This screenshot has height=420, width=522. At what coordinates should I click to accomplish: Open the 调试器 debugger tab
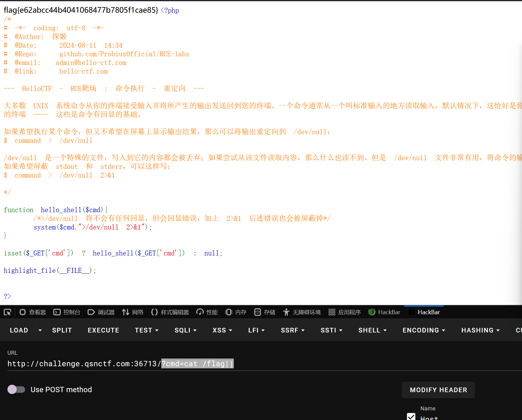coord(101,312)
